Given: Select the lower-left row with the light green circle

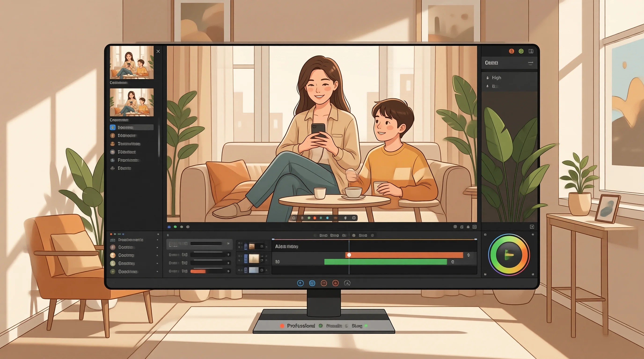Looking at the screenshot, I should 135,263.
